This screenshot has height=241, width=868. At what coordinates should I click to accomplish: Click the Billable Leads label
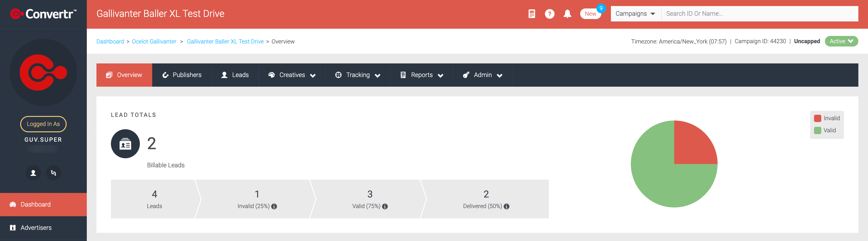tap(166, 165)
